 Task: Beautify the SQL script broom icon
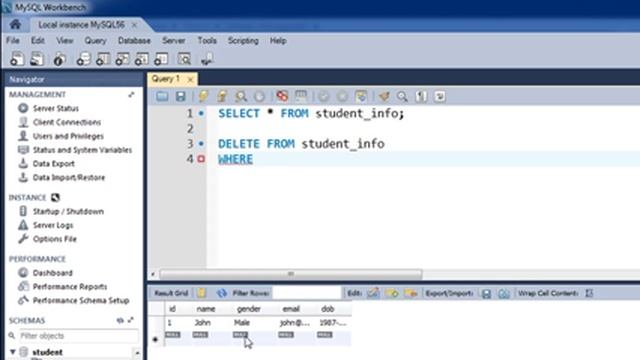point(384,96)
